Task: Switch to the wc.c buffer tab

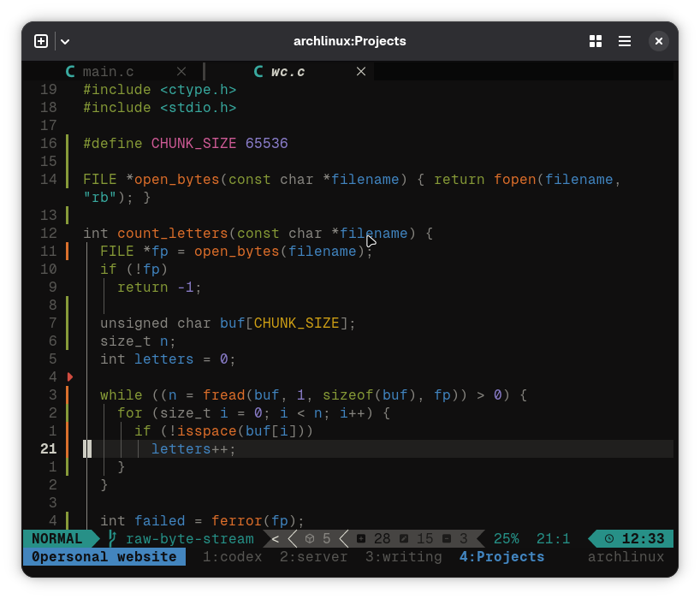Action: coord(288,72)
